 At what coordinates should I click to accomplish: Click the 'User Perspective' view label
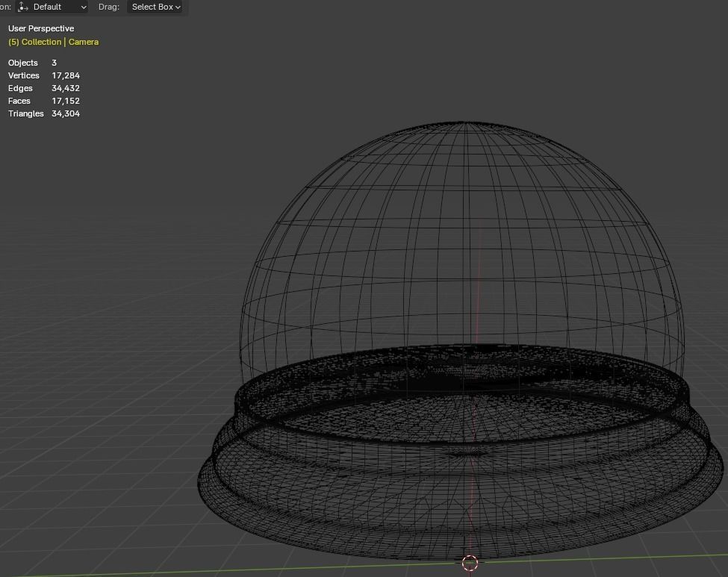[41, 28]
